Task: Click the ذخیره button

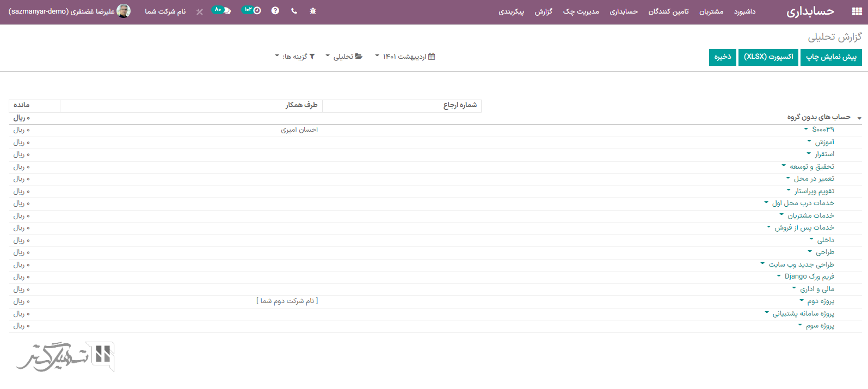Action: click(x=723, y=57)
